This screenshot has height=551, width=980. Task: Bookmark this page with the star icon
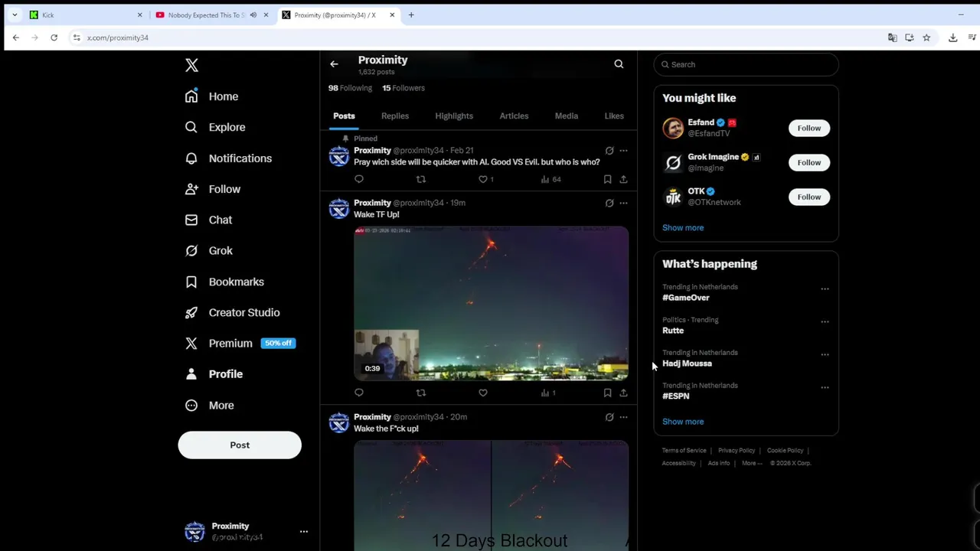point(926,37)
